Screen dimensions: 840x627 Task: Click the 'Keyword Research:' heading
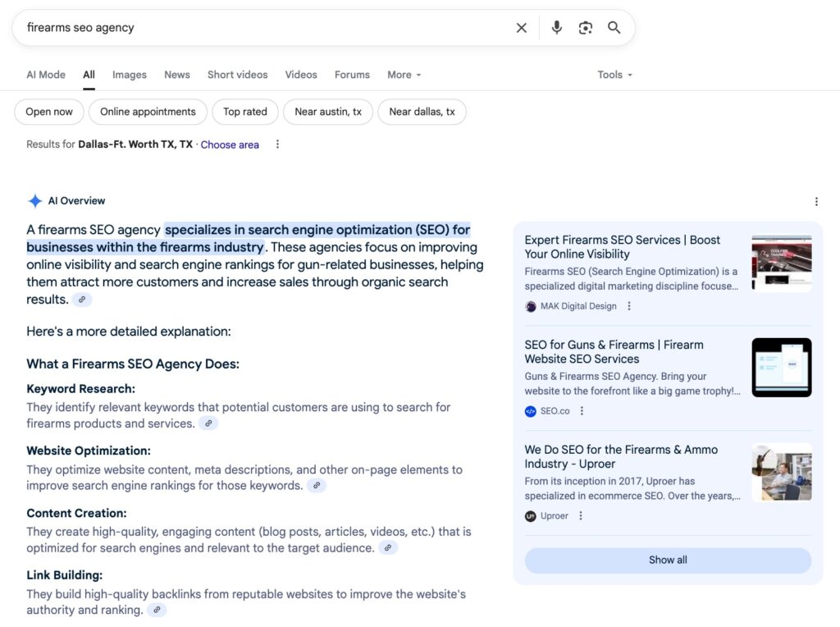coord(81,389)
